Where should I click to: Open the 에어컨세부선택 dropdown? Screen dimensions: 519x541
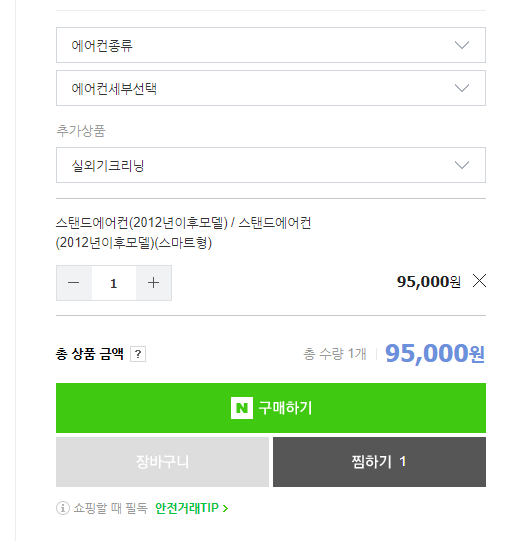(x=271, y=88)
